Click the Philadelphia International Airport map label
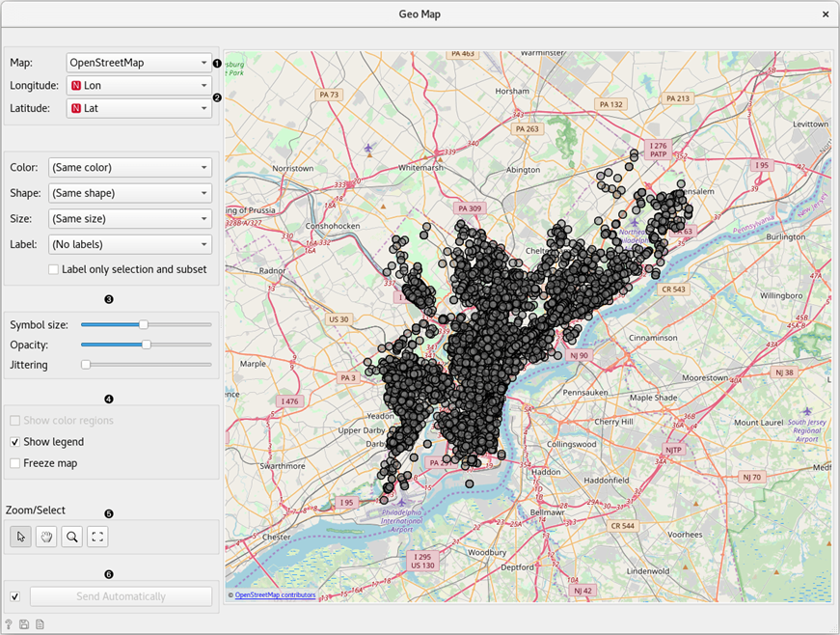 point(401,521)
